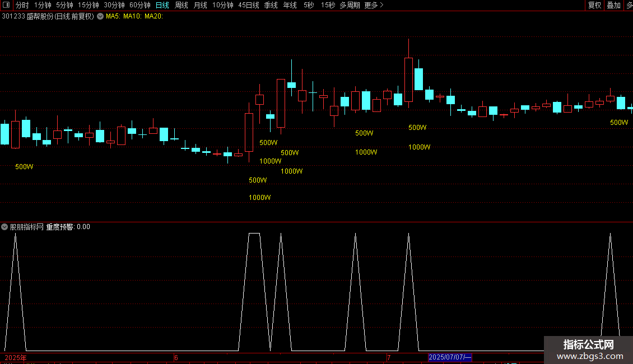Click the tallest red candlestick at the chart peak
This screenshot has height=364, width=633.
click(x=408, y=80)
